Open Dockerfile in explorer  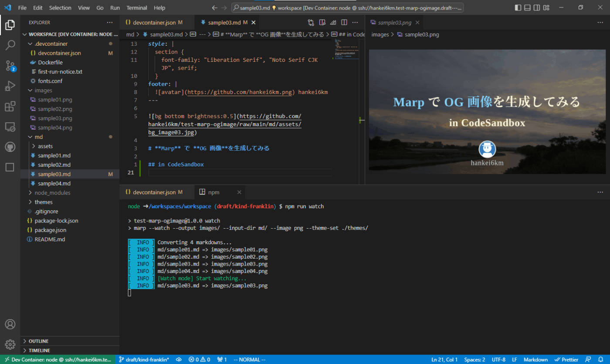coord(50,62)
